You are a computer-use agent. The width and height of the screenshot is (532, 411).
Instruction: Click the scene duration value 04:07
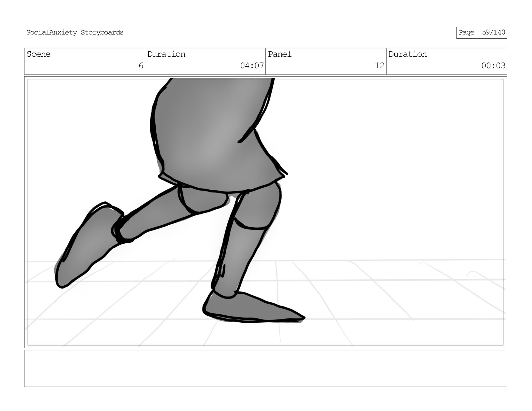point(252,66)
